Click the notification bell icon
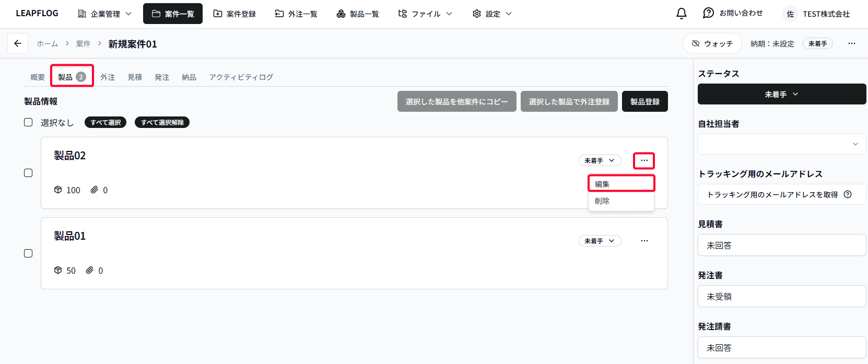The image size is (868, 364). click(x=681, y=14)
